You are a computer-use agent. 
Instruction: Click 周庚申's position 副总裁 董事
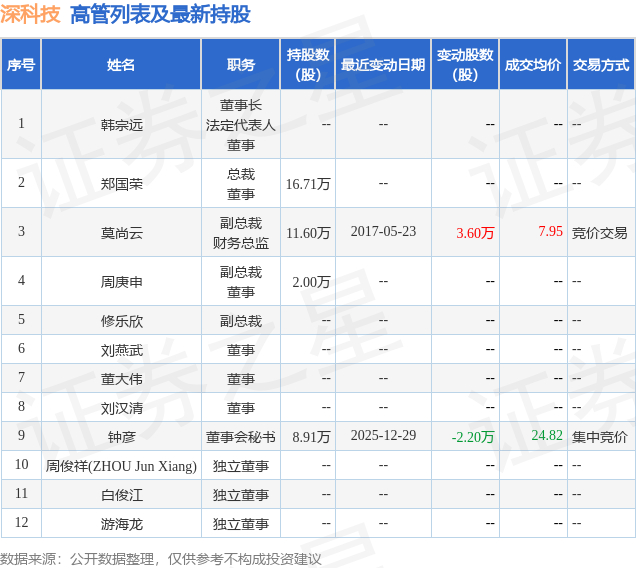(x=241, y=282)
